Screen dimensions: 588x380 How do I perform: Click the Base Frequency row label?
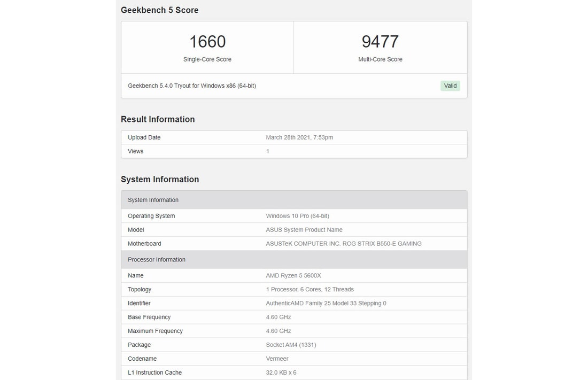tap(149, 317)
